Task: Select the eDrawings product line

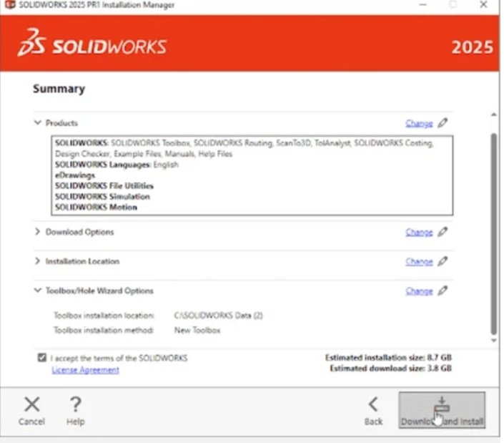Action: click(75, 175)
